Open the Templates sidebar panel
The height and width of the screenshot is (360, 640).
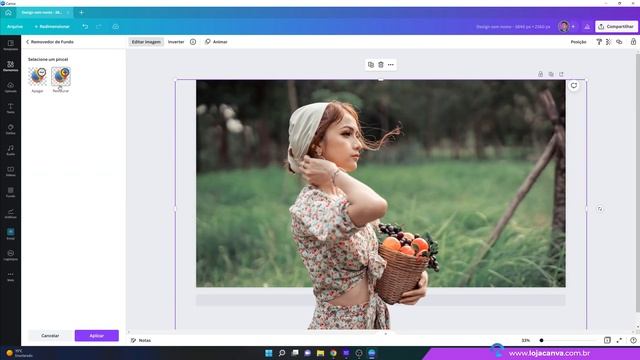coord(11,45)
